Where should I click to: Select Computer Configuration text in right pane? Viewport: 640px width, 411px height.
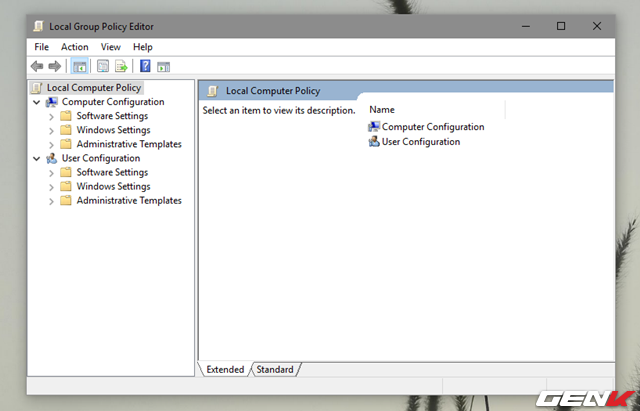point(433,127)
